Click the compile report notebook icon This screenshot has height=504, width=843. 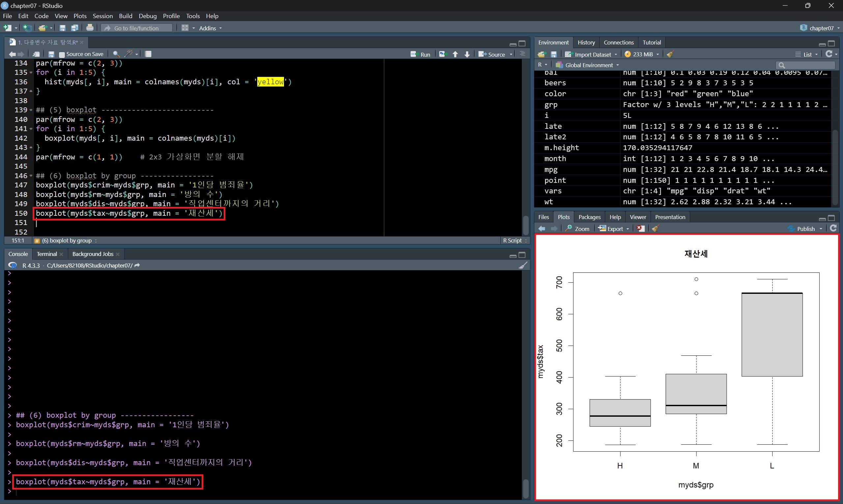click(x=148, y=54)
